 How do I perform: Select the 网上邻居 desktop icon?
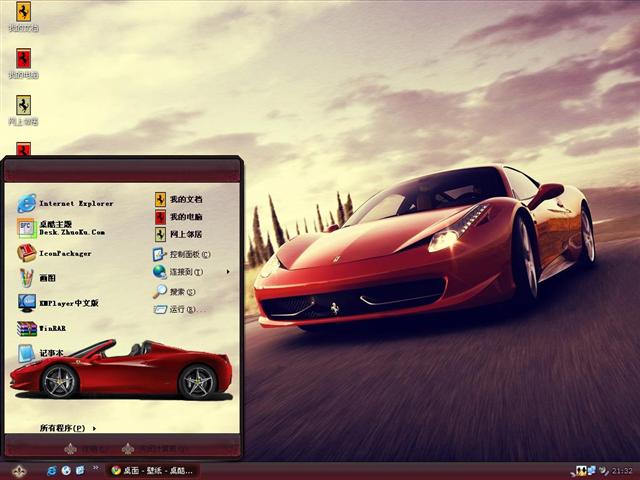(x=23, y=109)
